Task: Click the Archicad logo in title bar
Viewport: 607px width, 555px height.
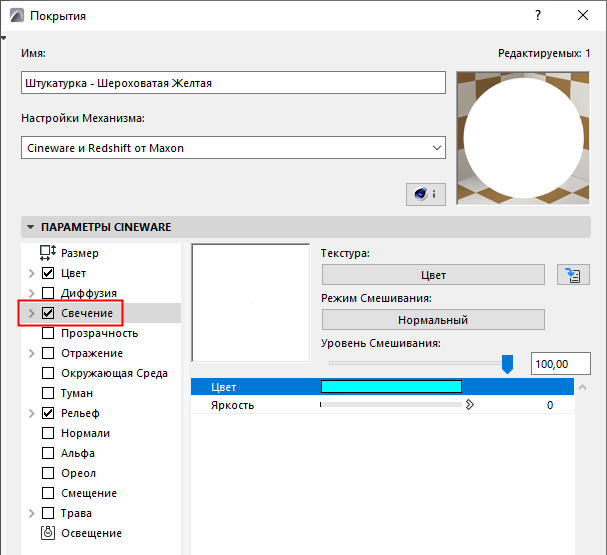Action: tap(16, 16)
